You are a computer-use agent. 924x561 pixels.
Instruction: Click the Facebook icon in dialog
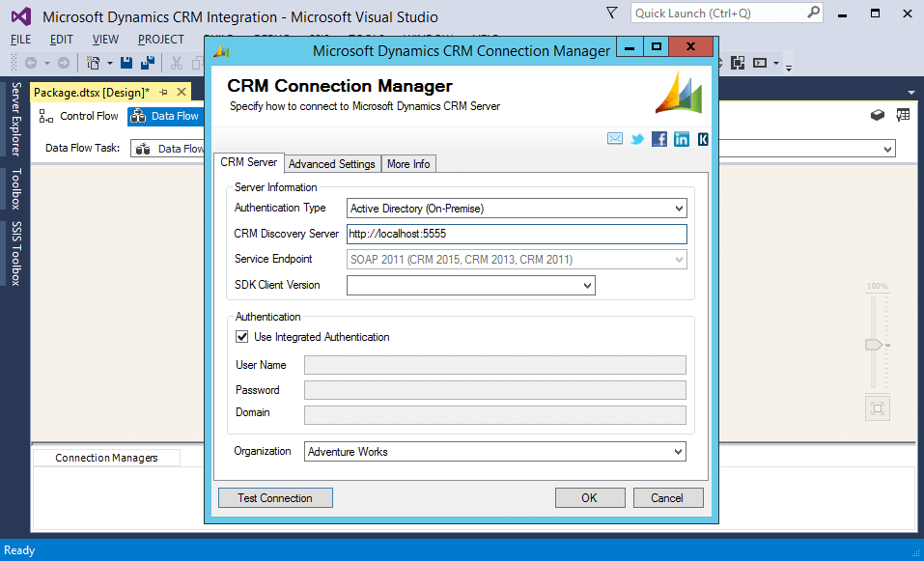coord(658,139)
